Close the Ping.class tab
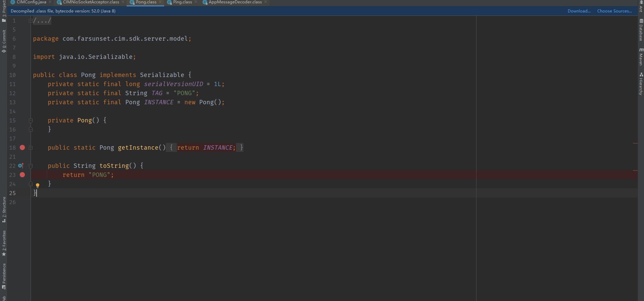 196,2
